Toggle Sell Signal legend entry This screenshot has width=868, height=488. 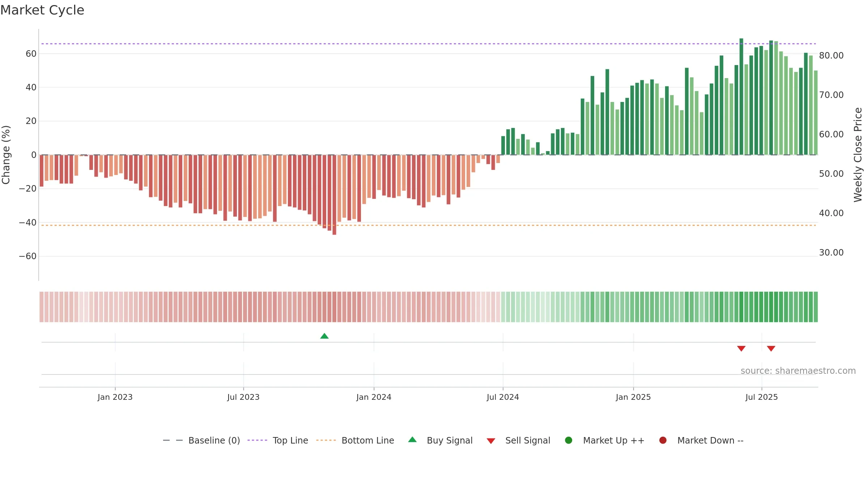click(x=518, y=440)
